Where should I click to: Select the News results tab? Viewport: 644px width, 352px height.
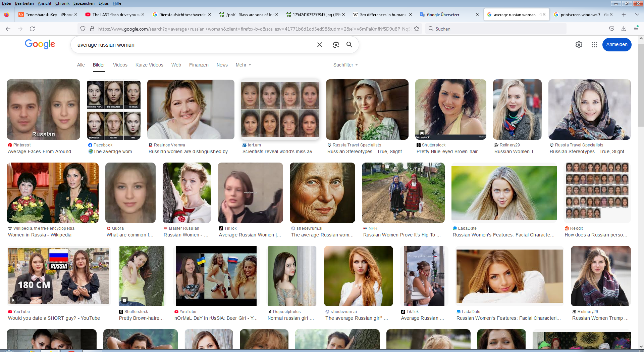222,65
